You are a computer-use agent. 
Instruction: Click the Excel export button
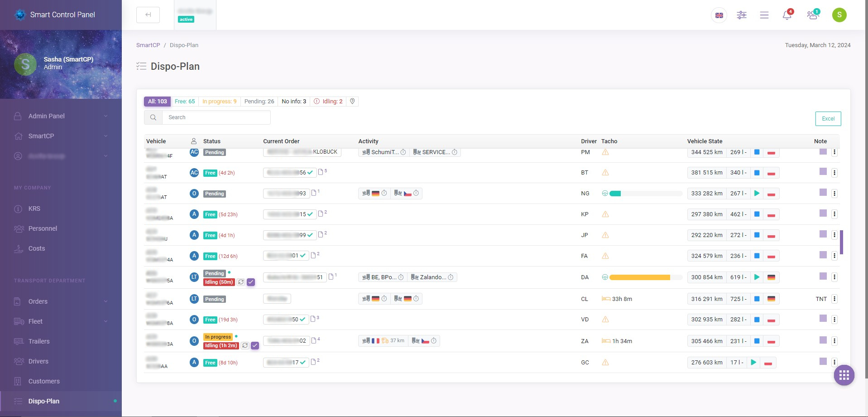(828, 119)
